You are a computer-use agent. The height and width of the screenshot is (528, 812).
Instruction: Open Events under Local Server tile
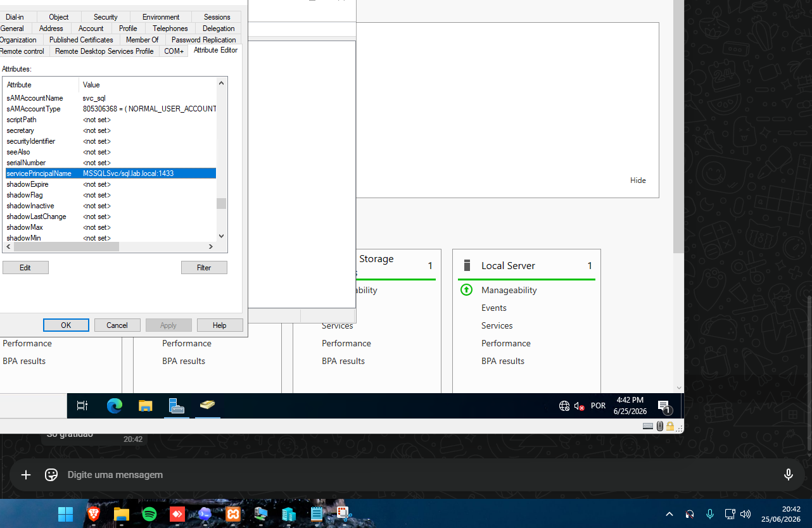(x=494, y=308)
